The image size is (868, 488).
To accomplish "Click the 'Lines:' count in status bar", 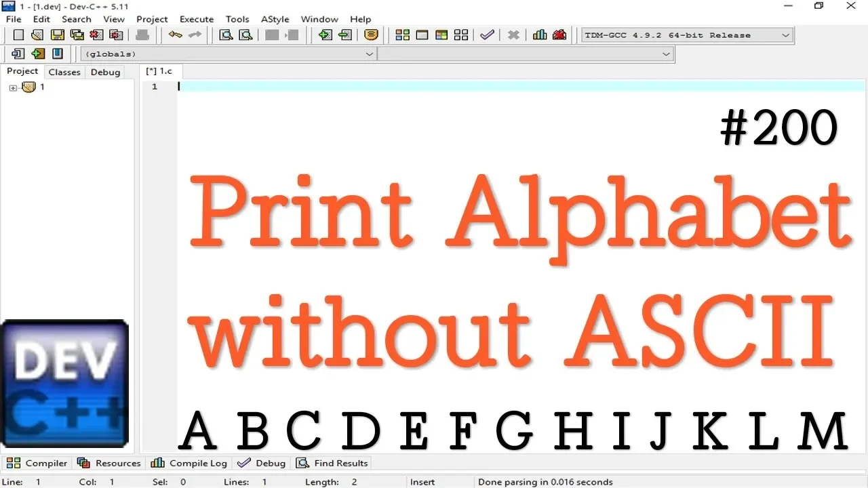I will (245, 482).
